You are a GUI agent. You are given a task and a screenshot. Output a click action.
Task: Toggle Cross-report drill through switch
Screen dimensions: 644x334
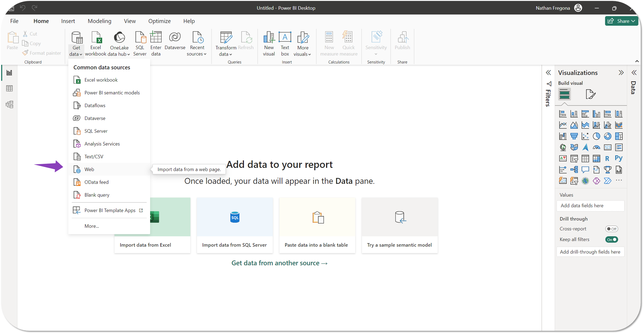click(x=611, y=229)
